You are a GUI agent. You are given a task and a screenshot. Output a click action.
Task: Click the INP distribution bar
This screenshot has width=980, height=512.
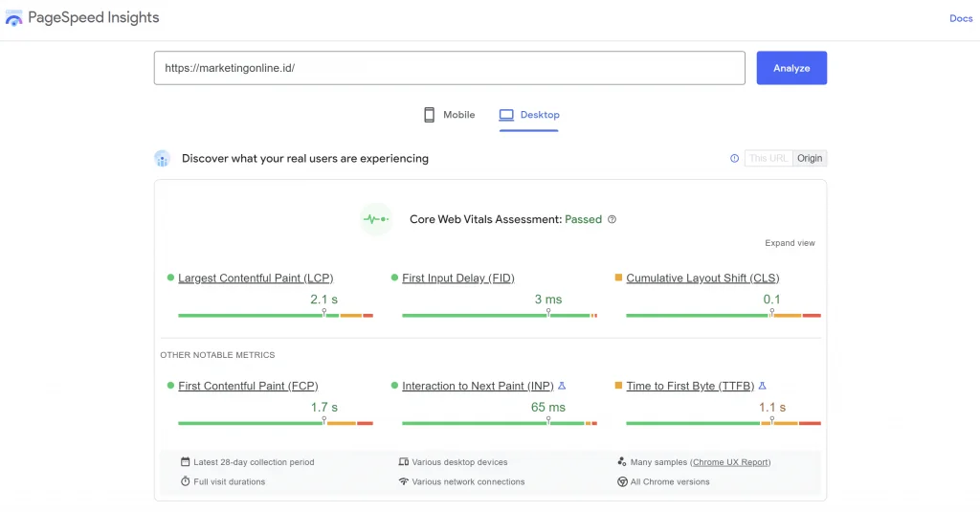tap(500, 423)
